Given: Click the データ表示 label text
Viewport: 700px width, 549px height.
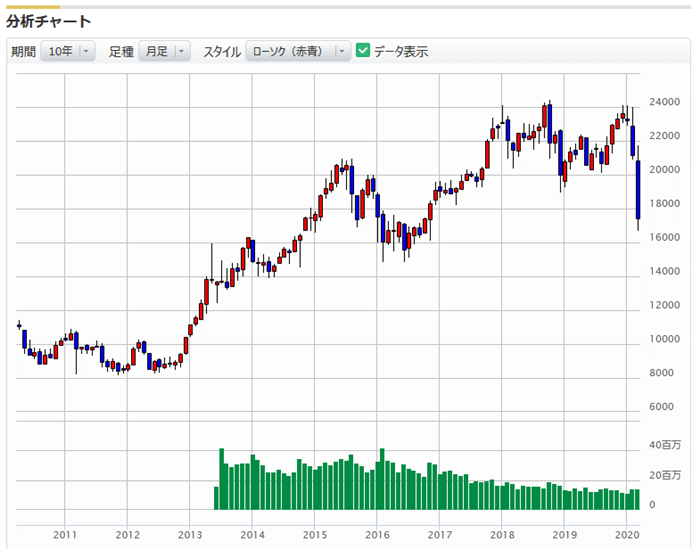Looking at the screenshot, I should [401, 52].
